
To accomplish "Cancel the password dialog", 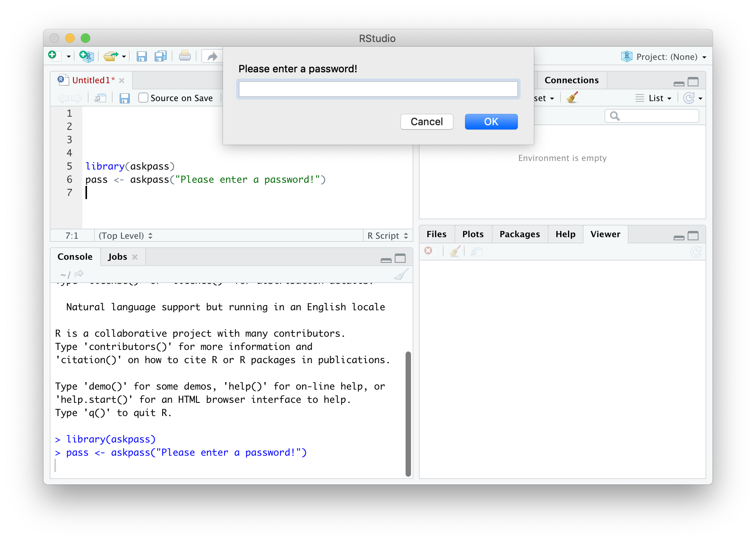I will coord(427,122).
